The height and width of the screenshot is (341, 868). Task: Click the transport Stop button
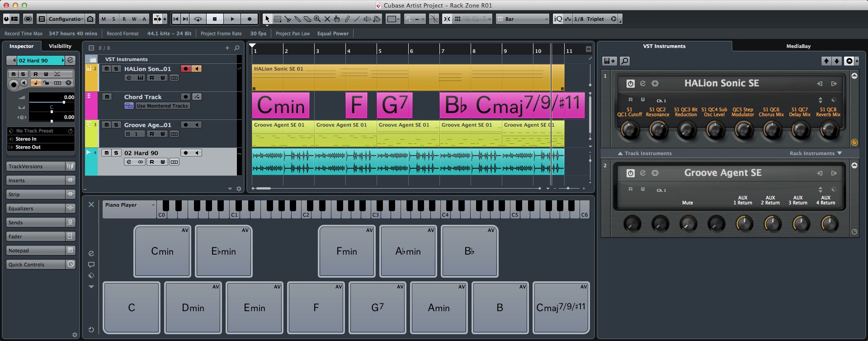pos(215,19)
